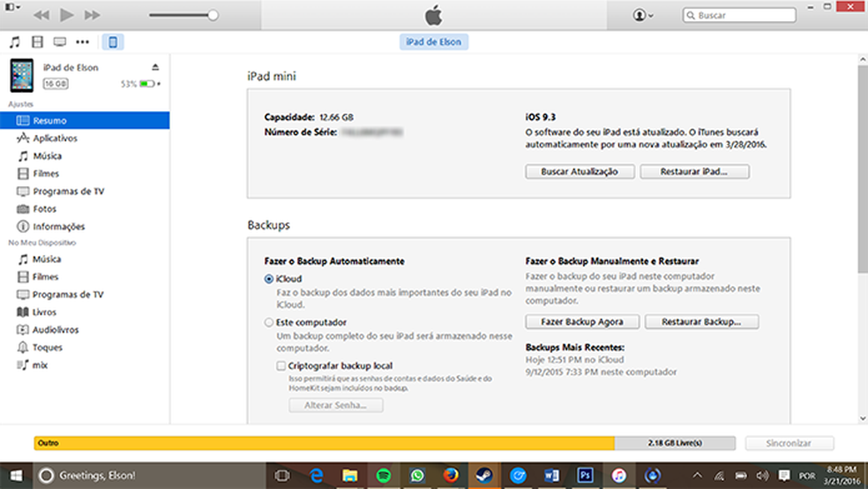The width and height of the screenshot is (868, 489).
Task: Open Photoshop from taskbar
Action: pos(585,475)
